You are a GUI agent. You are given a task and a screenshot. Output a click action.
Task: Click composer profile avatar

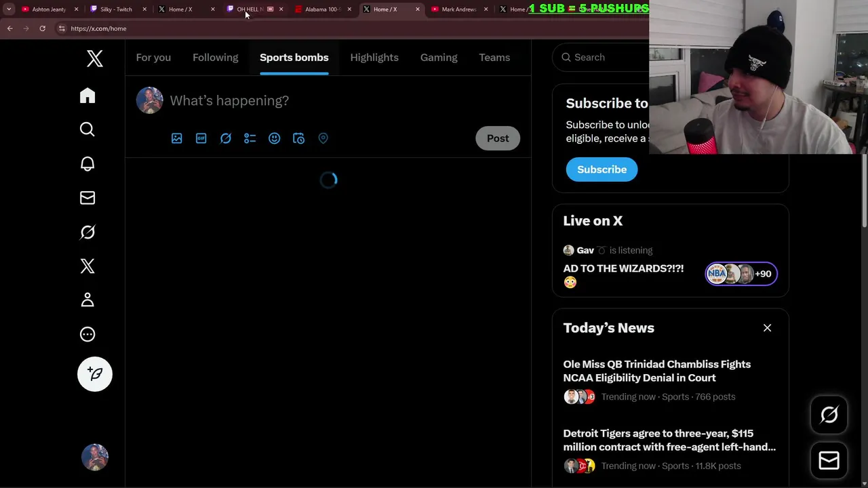(x=150, y=100)
